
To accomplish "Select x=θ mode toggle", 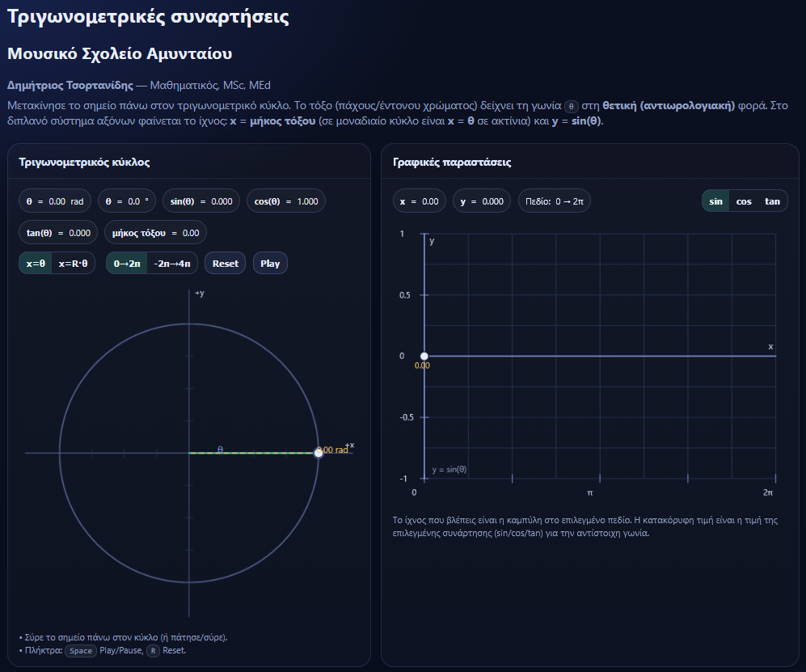I will (x=36, y=264).
